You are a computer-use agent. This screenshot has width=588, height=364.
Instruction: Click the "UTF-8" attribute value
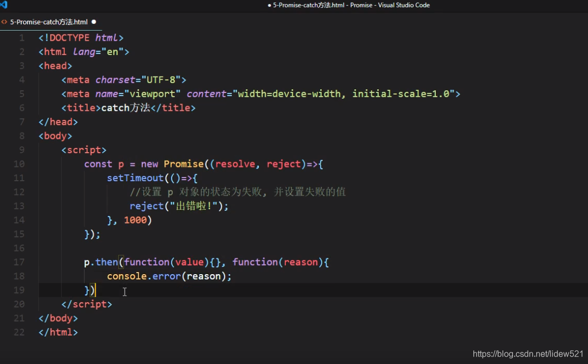coord(161,80)
